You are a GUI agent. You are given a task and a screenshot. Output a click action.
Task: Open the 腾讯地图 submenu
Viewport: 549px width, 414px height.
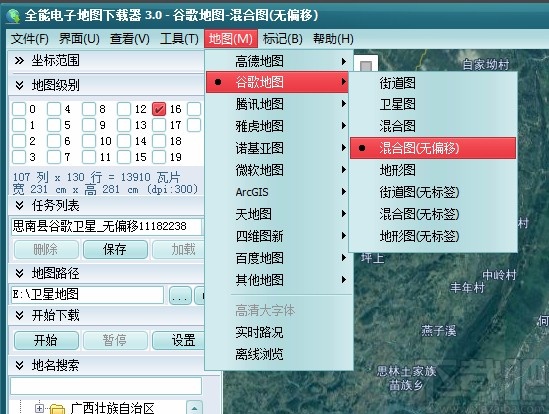point(278,104)
